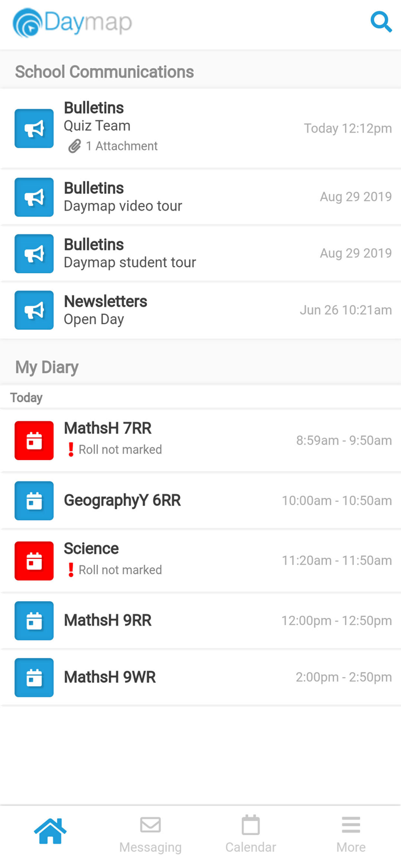Click the School Communications section header
The image size is (401, 868).
(104, 71)
